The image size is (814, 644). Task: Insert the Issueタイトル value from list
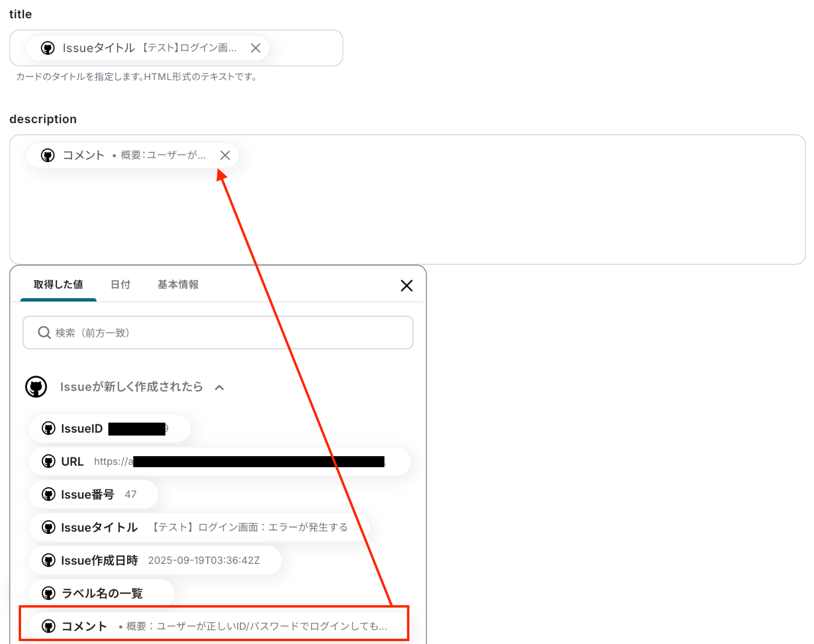coord(199,528)
